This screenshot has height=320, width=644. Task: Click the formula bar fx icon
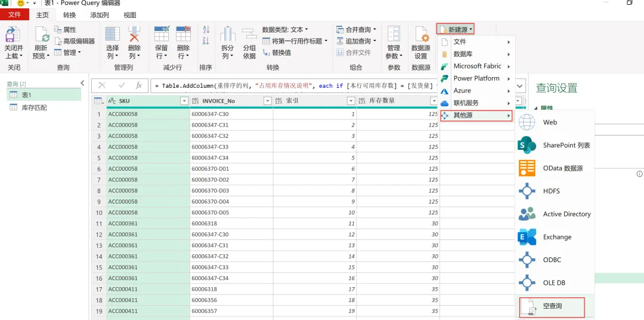[139, 85]
